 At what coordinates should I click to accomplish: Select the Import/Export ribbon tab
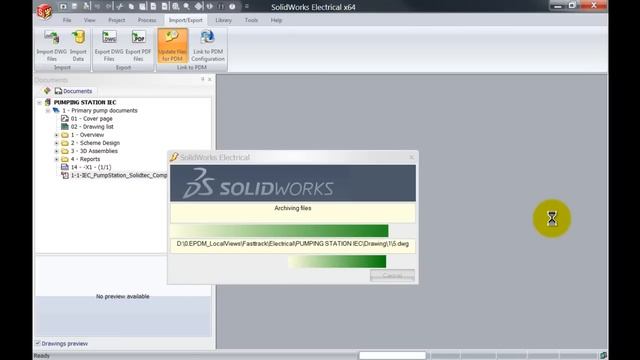[x=186, y=20]
